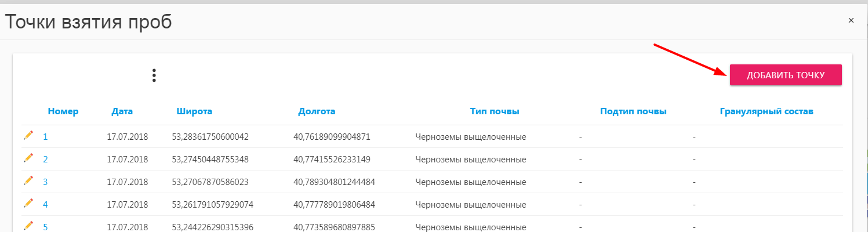
Task: Open sample point number 1 link
Action: (x=45, y=137)
